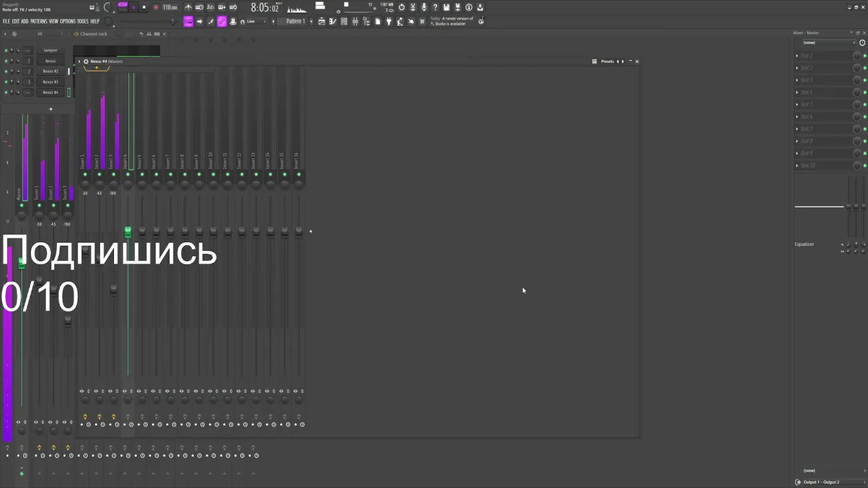This screenshot has width=868, height=488.
Task: Toggle Slot 2 enable green light
Action: pos(865,68)
